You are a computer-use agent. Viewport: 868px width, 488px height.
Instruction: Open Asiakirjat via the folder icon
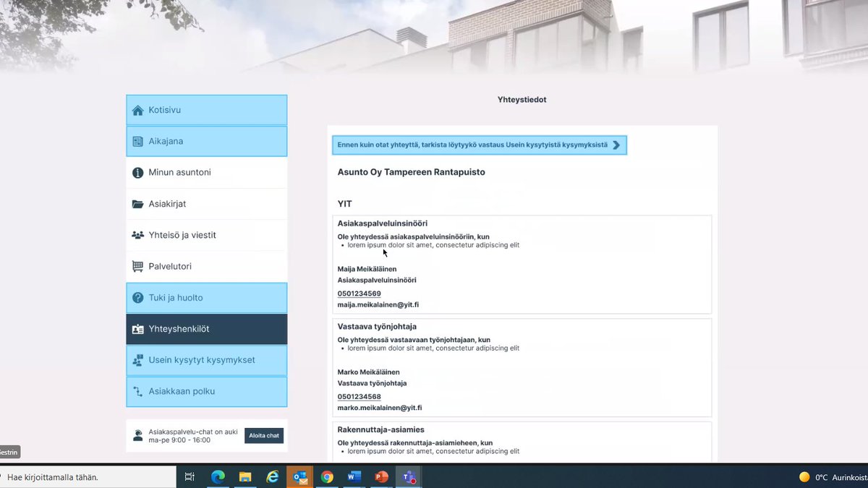point(137,203)
